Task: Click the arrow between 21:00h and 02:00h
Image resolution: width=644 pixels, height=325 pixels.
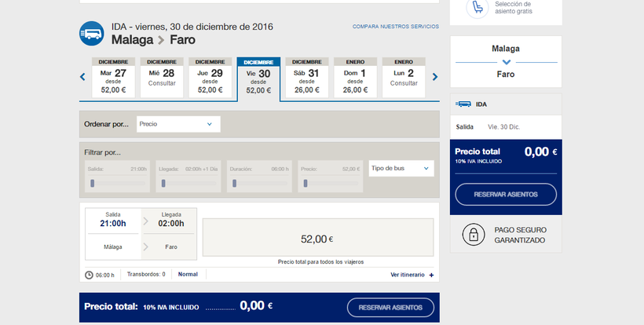Action: pyautogui.click(x=145, y=221)
